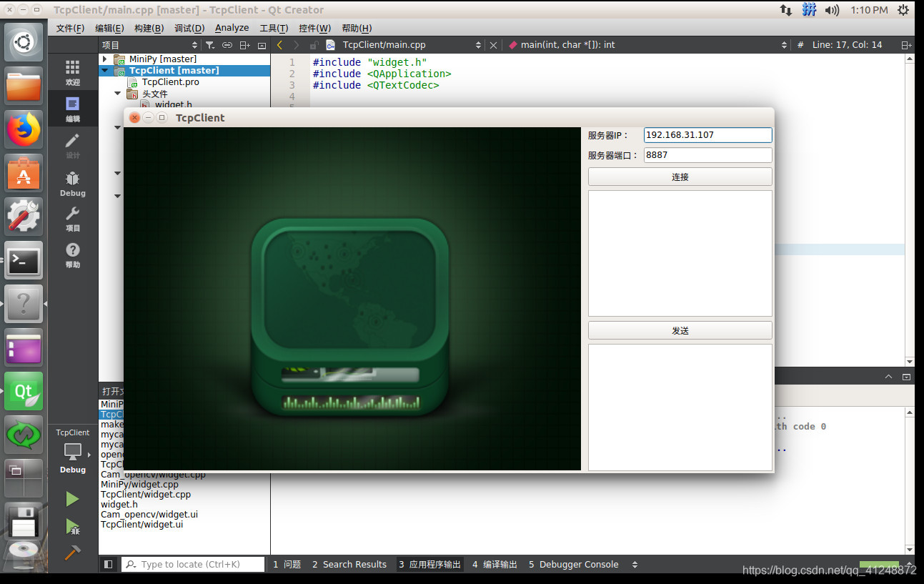The height and width of the screenshot is (584, 924).
Task: Click the 连接 connect button in TcpClient
Action: point(680,177)
